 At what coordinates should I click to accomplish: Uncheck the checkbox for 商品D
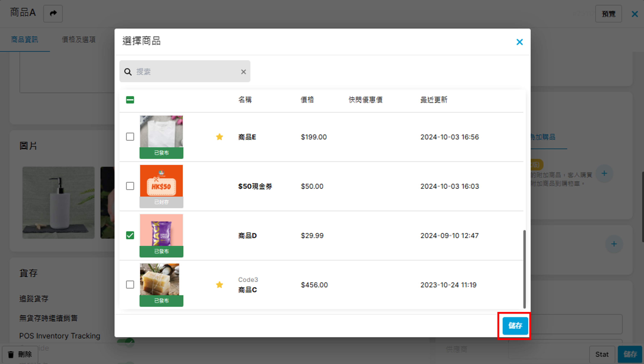pyautogui.click(x=130, y=235)
